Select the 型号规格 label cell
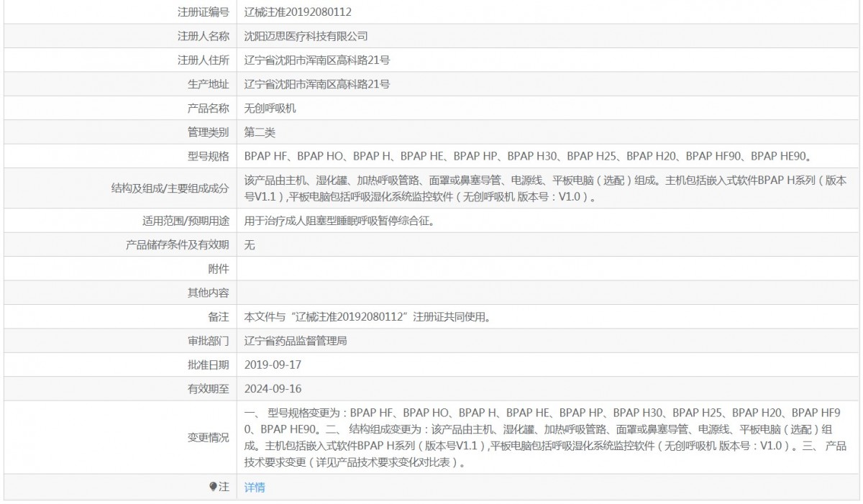This screenshot has height=504, width=863. pyautogui.click(x=119, y=156)
